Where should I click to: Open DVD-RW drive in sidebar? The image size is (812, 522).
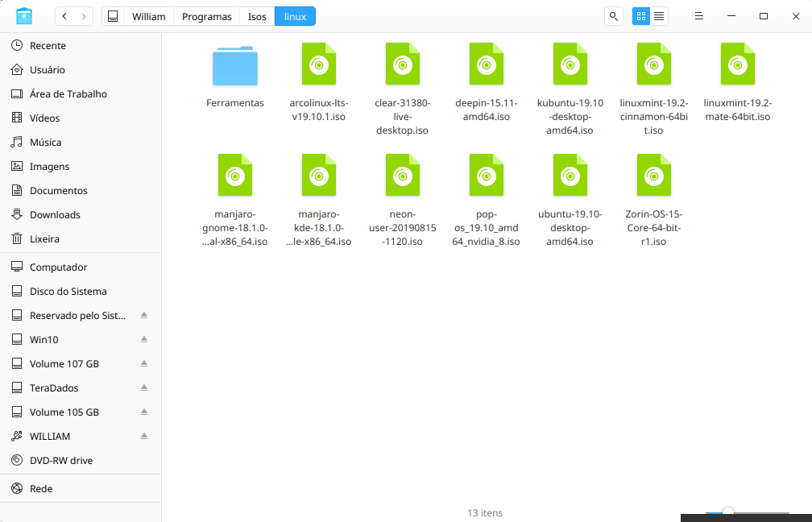[81, 461]
